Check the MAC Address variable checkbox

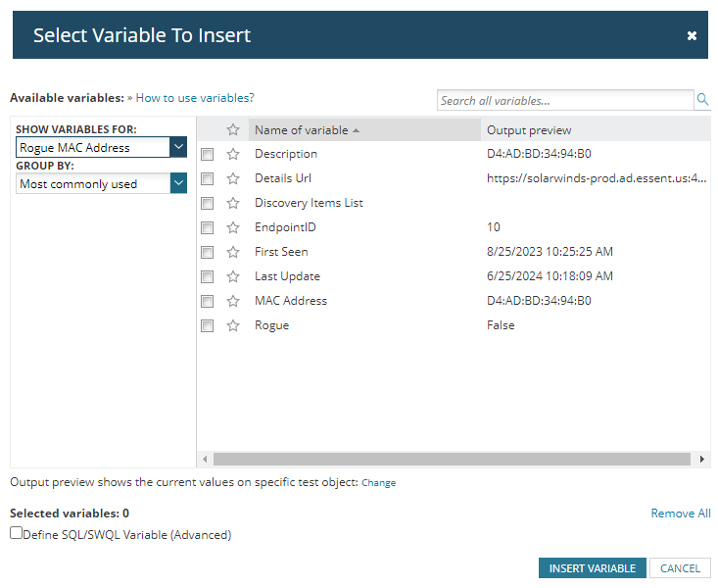pos(207,301)
